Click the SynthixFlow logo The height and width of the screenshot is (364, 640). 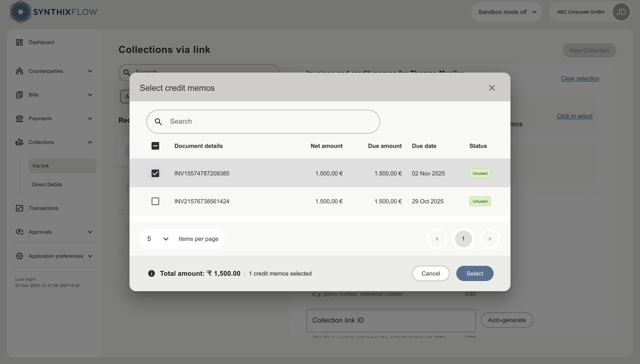[x=54, y=12]
